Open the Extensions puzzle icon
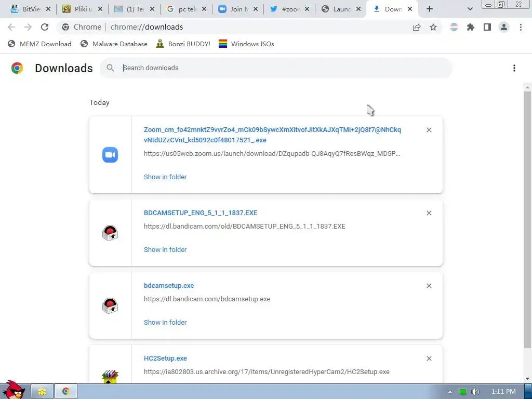 click(471, 27)
